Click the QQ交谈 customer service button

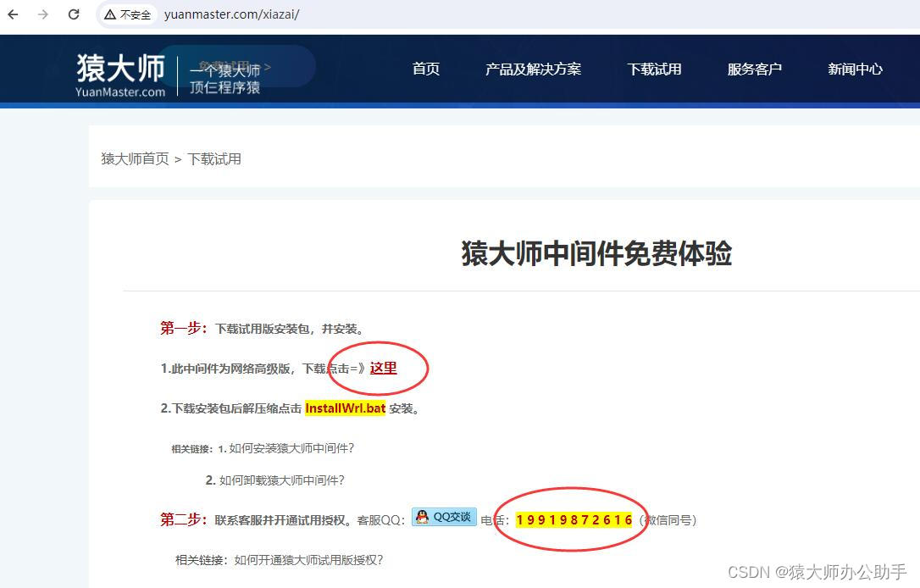[x=444, y=517]
